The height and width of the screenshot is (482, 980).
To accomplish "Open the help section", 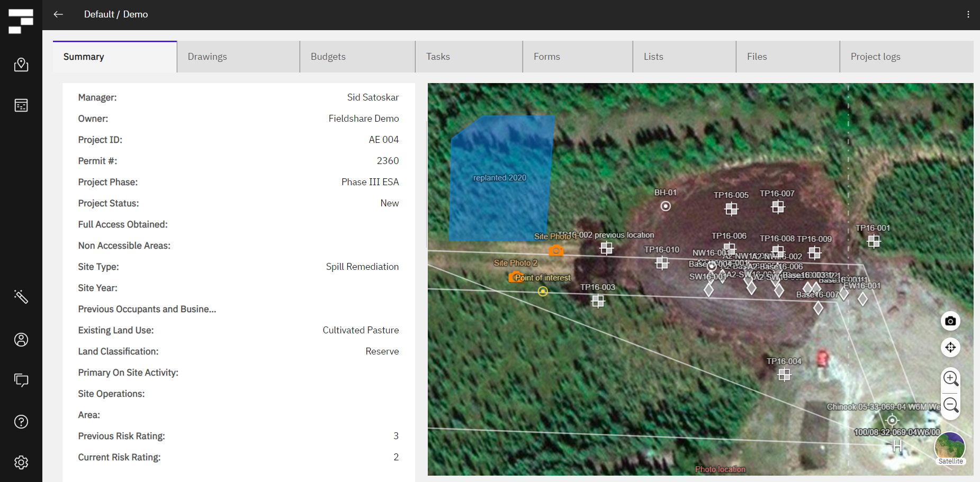I will [x=21, y=421].
